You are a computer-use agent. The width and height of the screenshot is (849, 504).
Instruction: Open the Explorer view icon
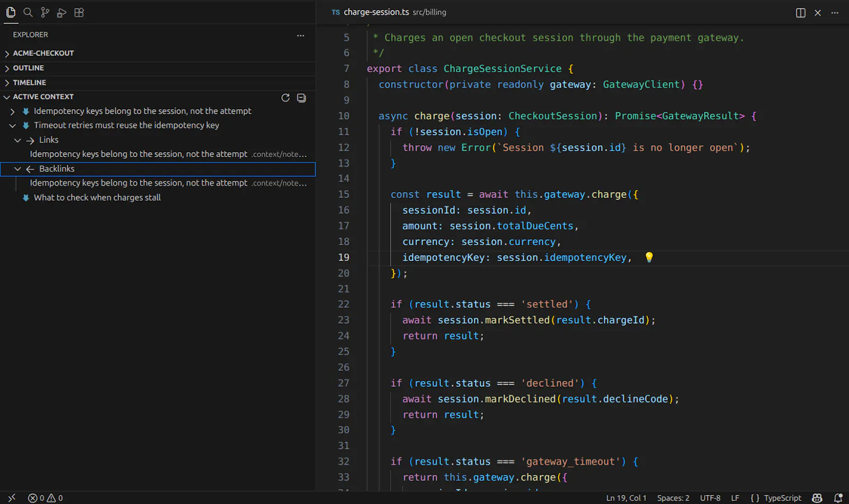tap(11, 12)
